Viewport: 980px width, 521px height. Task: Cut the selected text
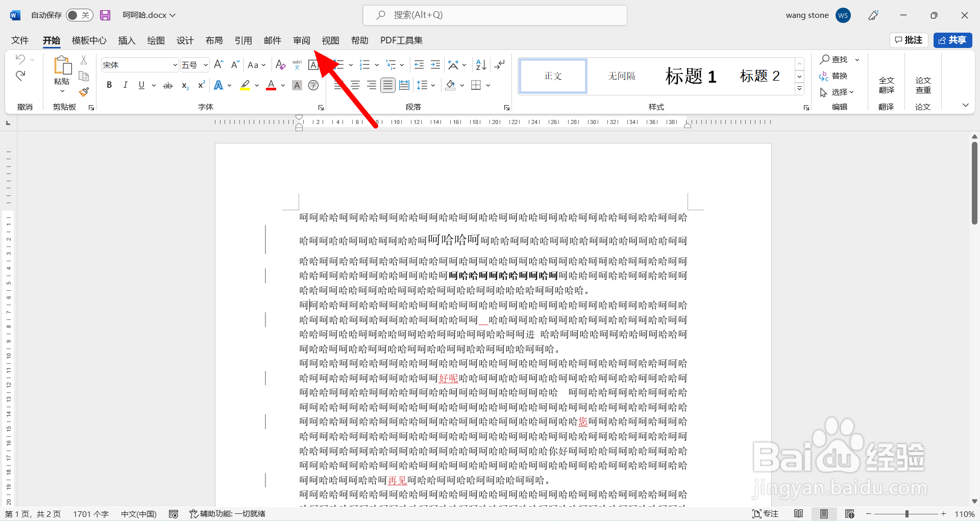[x=84, y=60]
